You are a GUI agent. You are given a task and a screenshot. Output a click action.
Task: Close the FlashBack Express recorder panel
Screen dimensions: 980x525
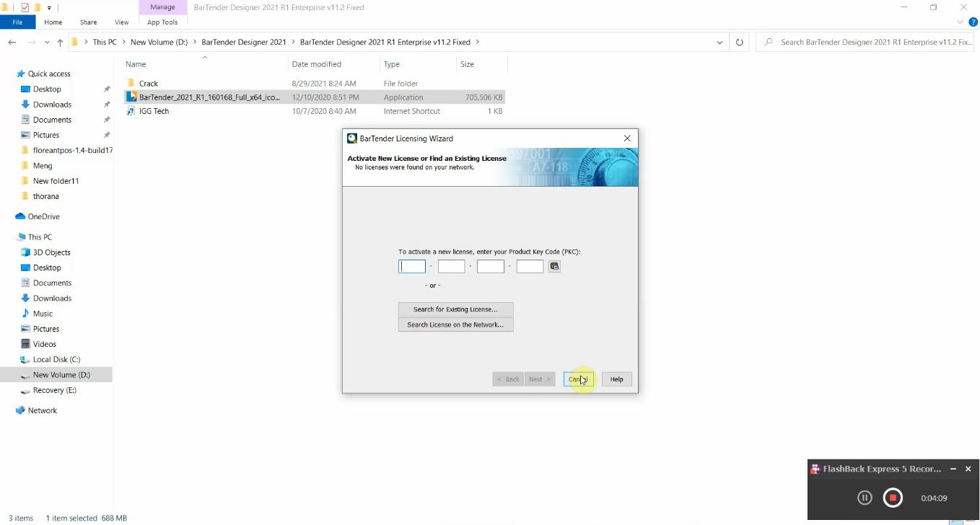[x=968, y=469]
